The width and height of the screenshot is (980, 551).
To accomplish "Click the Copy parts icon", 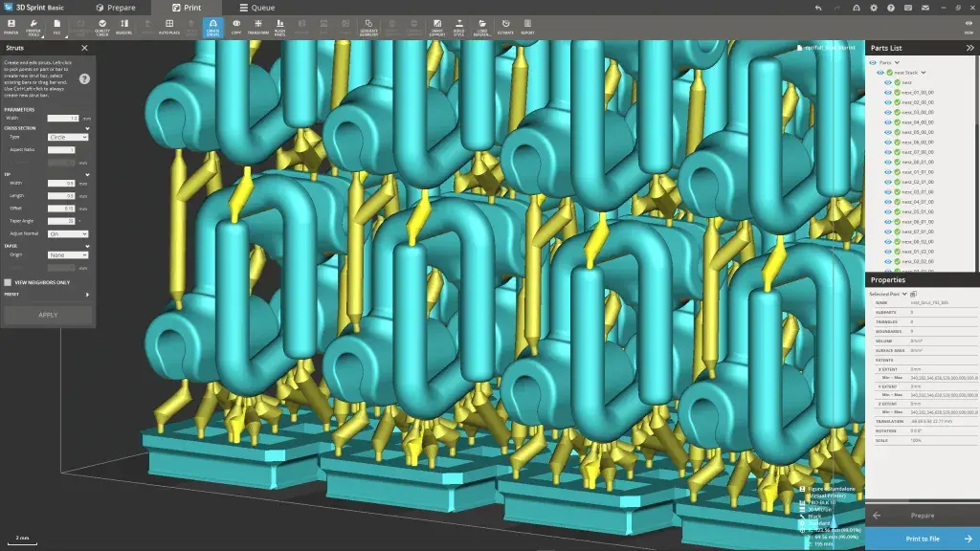I will click(x=236, y=25).
